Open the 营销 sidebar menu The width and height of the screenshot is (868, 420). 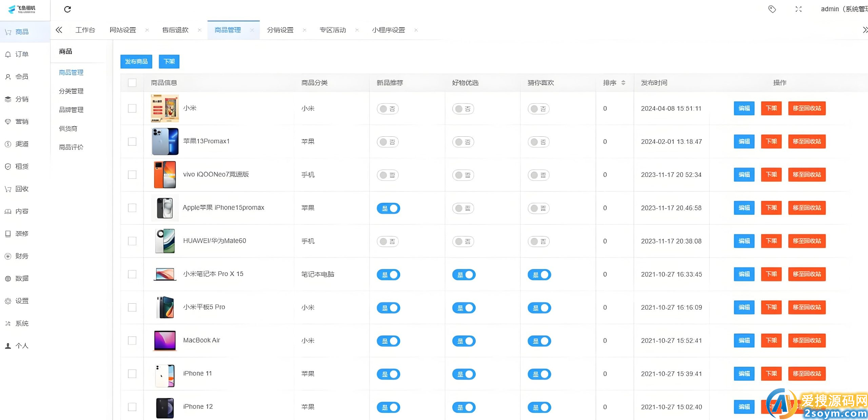pyautogui.click(x=25, y=121)
